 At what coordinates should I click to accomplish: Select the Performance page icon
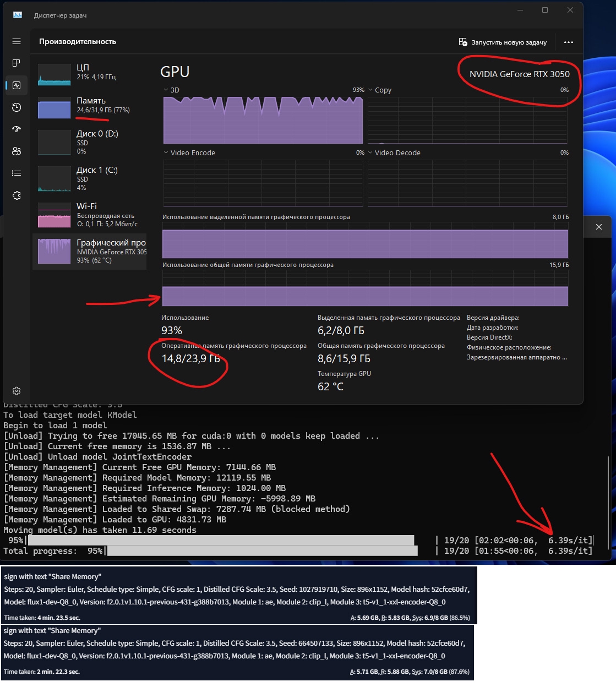click(x=17, y=85)
